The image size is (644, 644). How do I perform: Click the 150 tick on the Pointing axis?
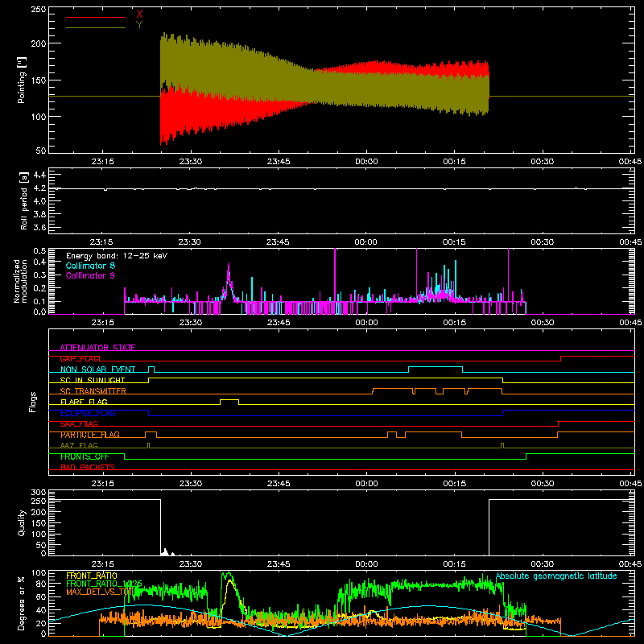tap(39, 80)
